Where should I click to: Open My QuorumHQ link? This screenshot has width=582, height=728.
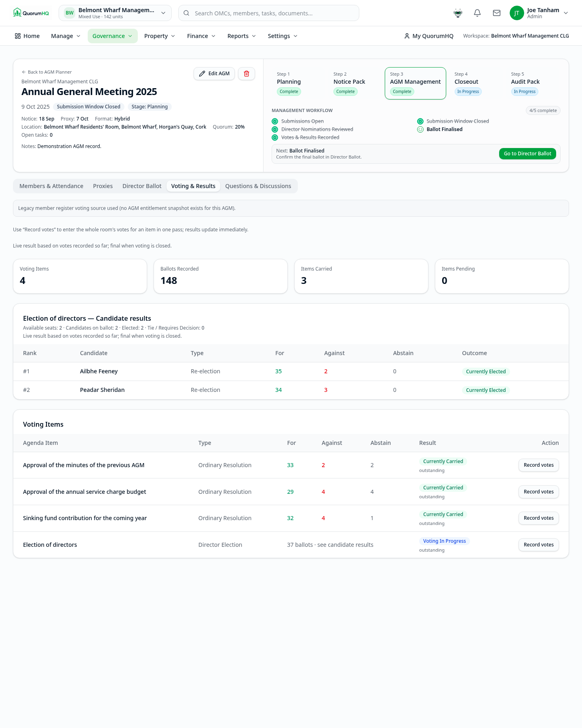[x=429, y=36]
